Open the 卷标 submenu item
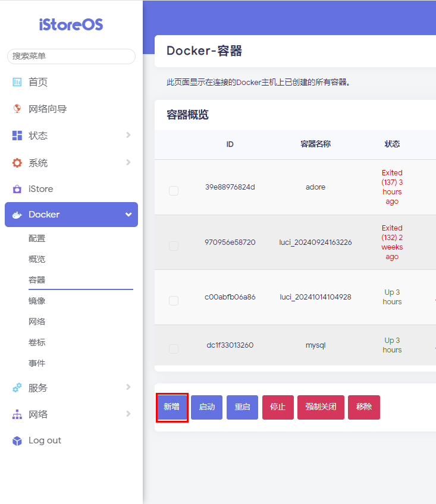The image size is (436, 504). click(x=37, y=342)
